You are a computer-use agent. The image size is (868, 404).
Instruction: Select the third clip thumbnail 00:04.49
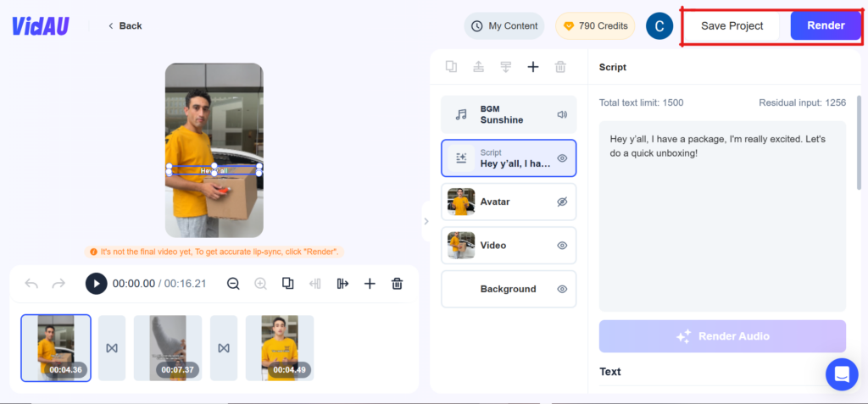coord(280,348)
